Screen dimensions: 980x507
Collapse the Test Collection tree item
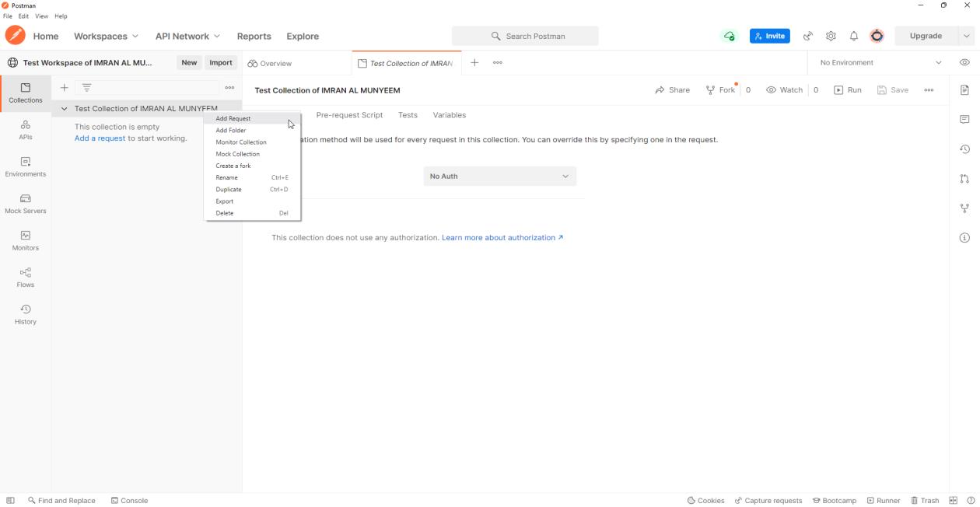click(65, 109)
